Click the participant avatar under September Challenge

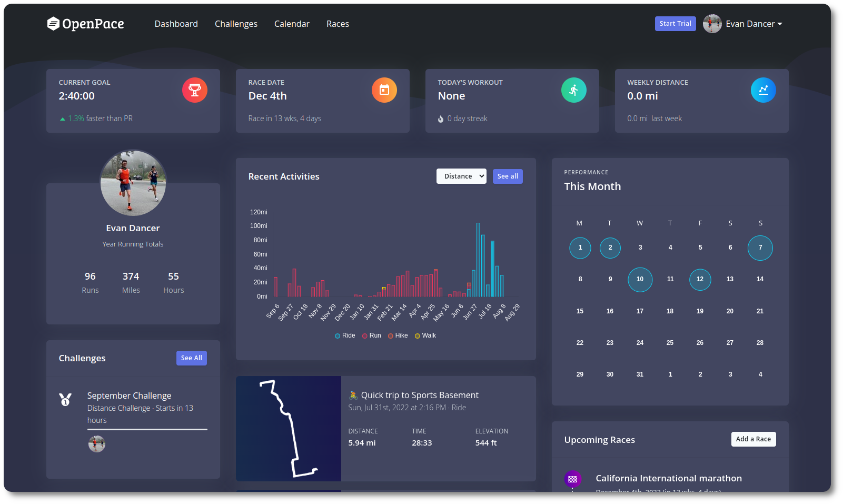pos(97,444)
